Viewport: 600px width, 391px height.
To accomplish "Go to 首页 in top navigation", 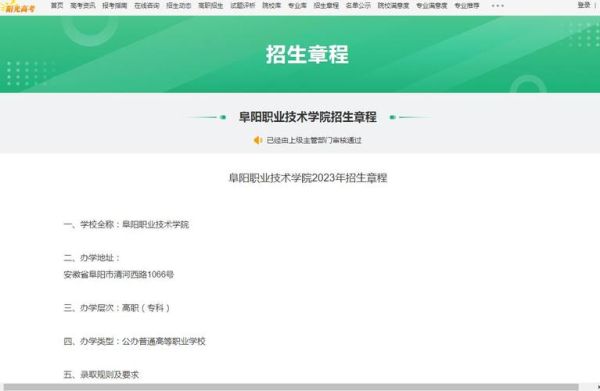I will tap(57, 6).
